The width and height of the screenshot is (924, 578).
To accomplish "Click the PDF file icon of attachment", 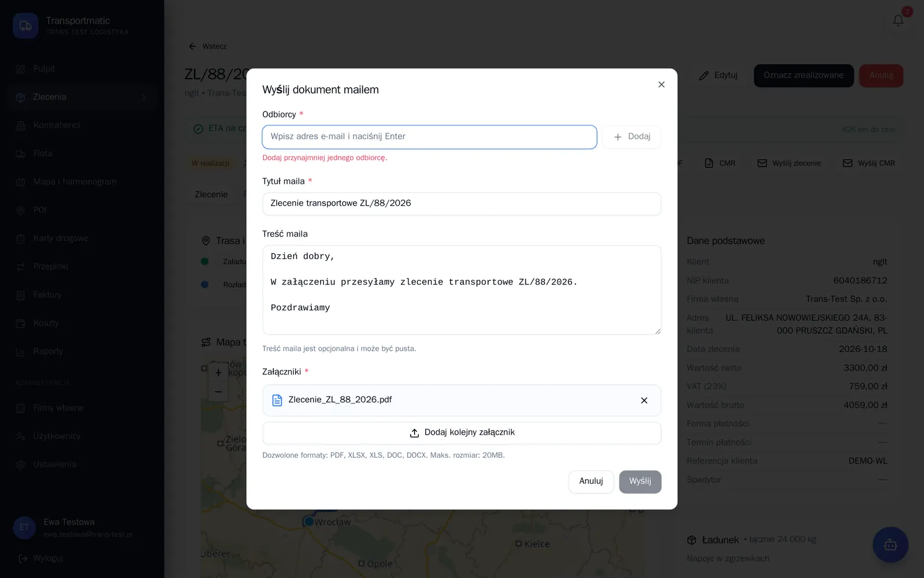I will 277,400.
